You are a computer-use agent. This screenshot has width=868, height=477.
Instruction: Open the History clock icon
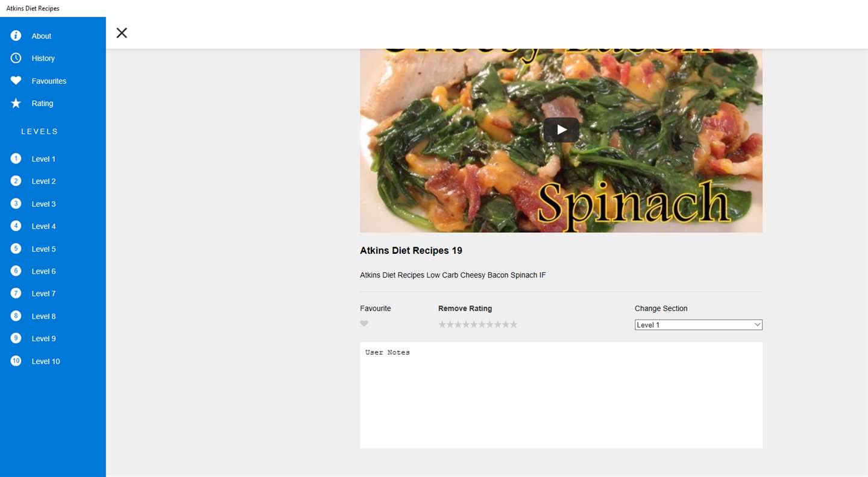(x=16, y=58)
